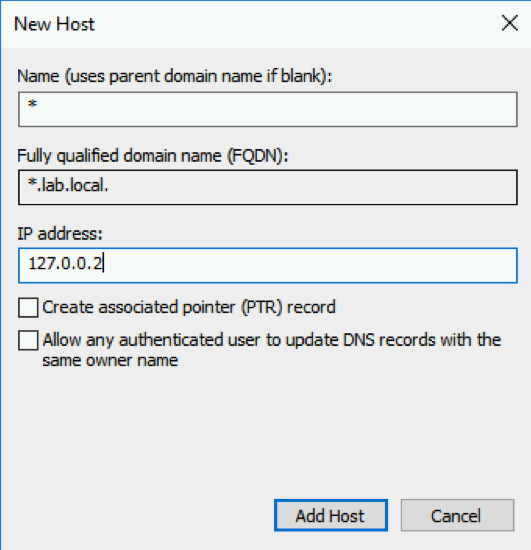The width and height of the screenshot is (531, 550).
Task: Click the New Host title bar text
Action: [x=54, y=24]
